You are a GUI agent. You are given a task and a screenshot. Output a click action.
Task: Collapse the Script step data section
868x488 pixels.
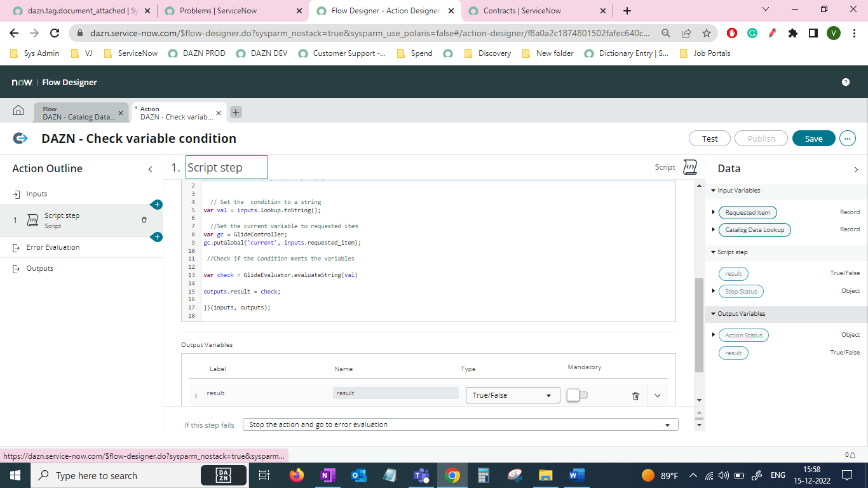coord(713,252)
